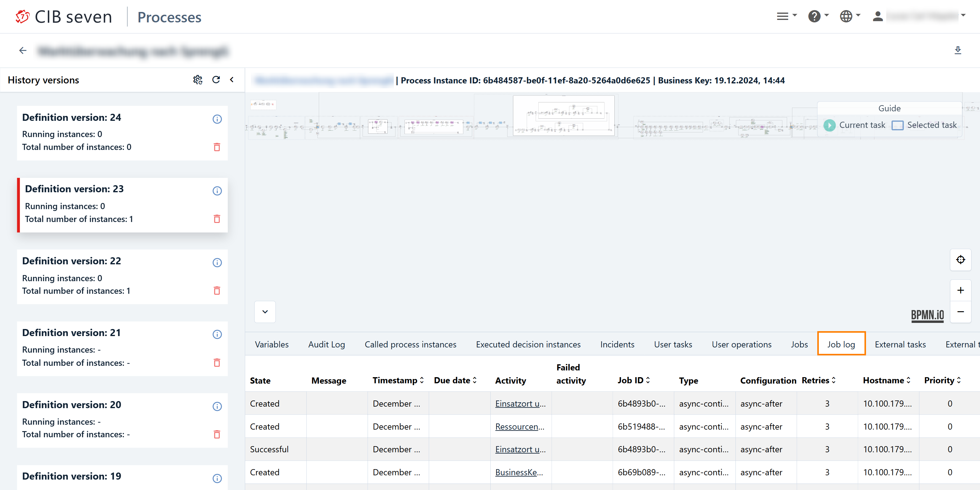Zoom in on the BPMN diagram
Image resolution: width=980 pixels, height=490 pixels.
click(960, 290)
